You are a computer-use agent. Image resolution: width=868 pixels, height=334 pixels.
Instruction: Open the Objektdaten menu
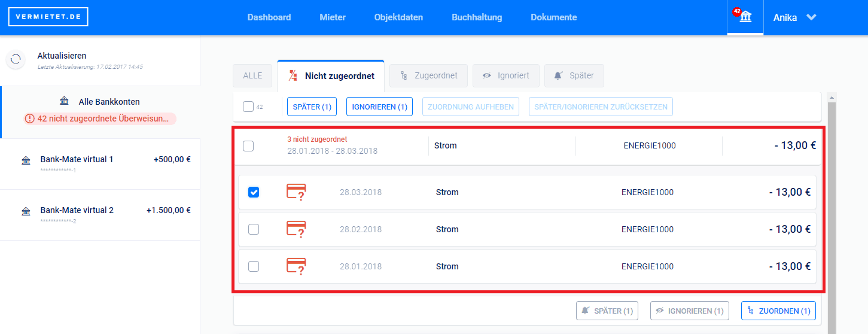pos(398,17)
